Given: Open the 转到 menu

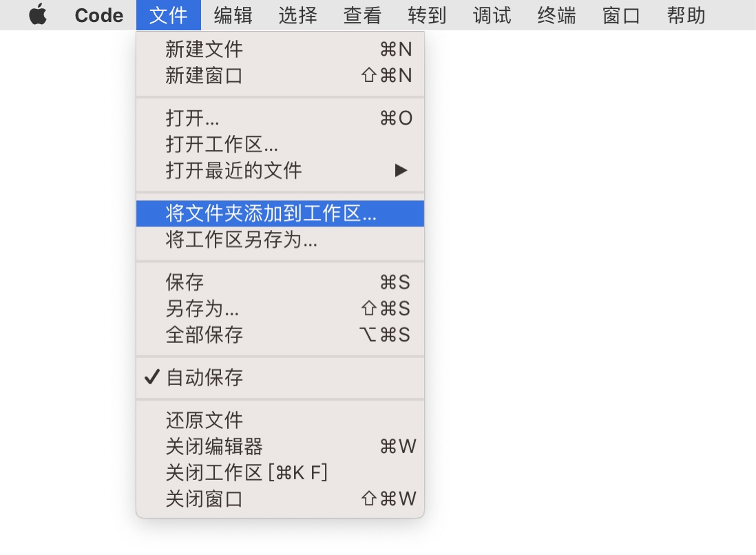Looking at the screenshot, I should [x=426, y=15].
